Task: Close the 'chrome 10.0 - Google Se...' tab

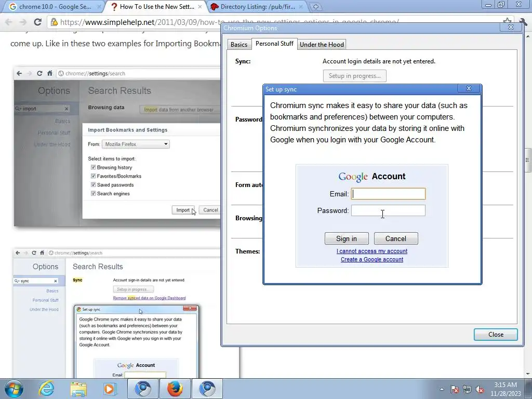Action: point(99,6)
